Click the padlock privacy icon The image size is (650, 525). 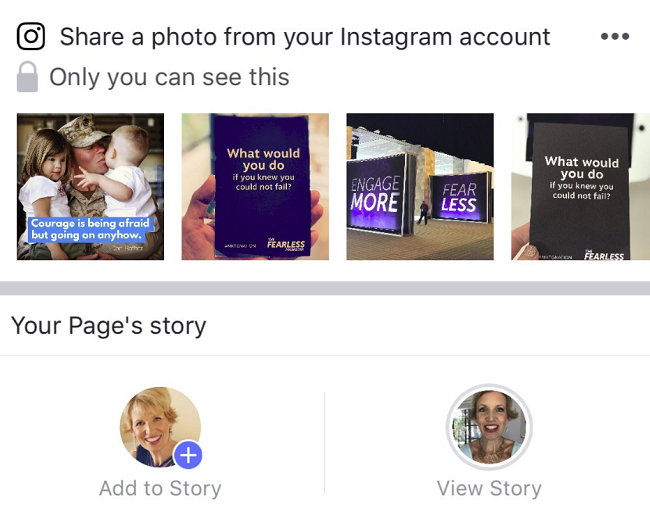pyautogui.click(x=27, y=77)
